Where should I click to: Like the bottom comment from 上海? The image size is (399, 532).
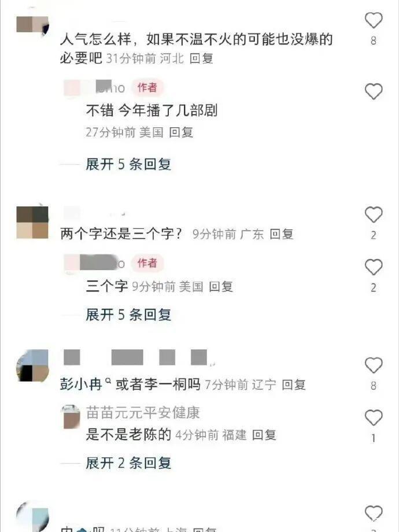(x=374, y=513)
